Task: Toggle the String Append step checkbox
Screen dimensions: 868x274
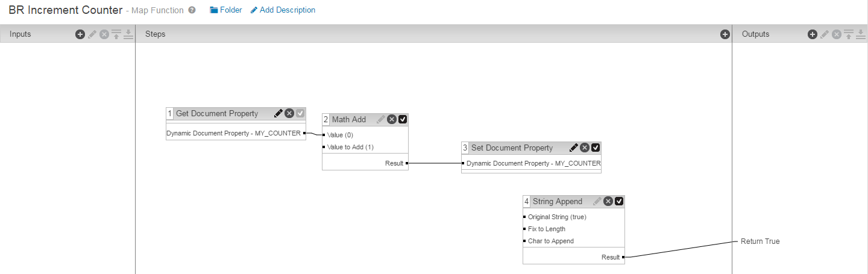Action: tap(619, 201)
